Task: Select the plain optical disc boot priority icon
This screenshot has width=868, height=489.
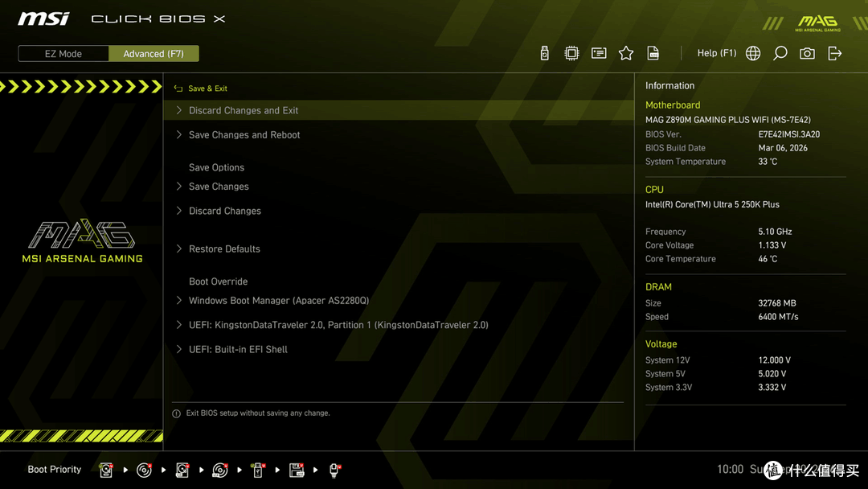Action: [x=144, y=471]
